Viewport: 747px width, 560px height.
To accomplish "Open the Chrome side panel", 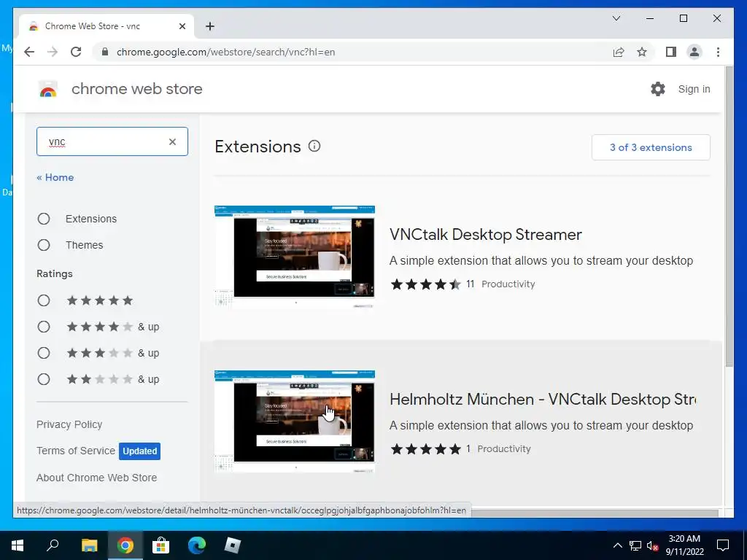I will coord(671,52).
